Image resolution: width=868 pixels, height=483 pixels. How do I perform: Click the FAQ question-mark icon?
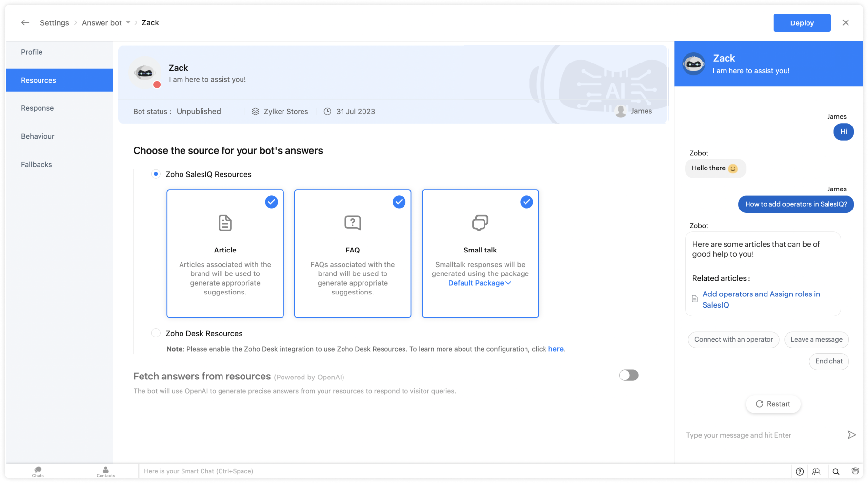352,223
